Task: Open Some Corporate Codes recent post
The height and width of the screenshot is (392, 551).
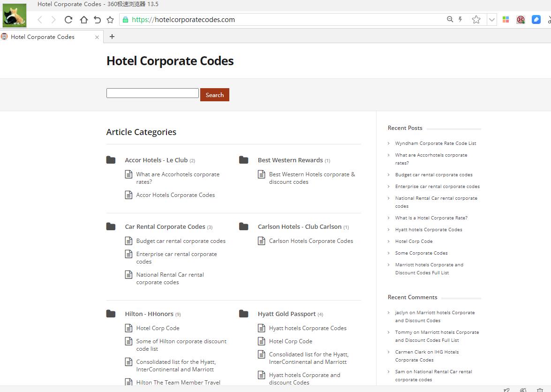Action: pyautogui.click(x=421, y=253)
